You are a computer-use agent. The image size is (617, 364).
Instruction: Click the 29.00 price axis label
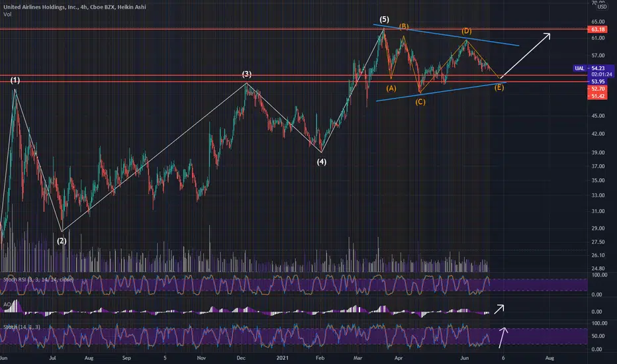pos(598,228)
